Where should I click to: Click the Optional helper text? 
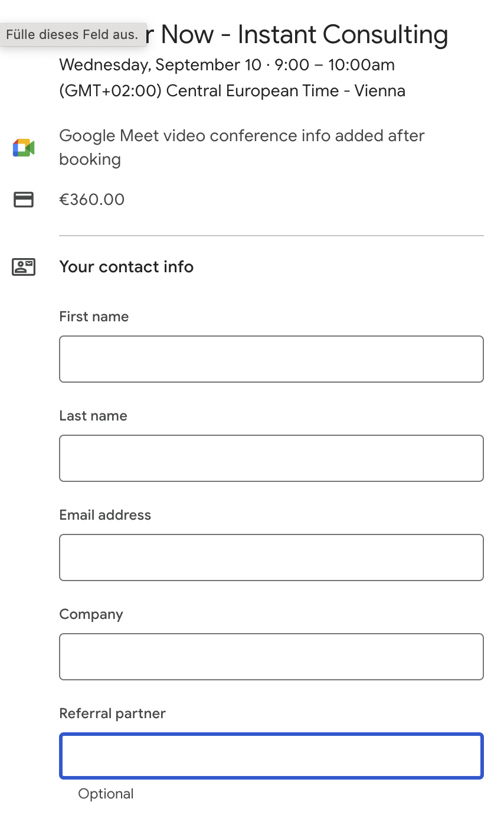[106, 794]
